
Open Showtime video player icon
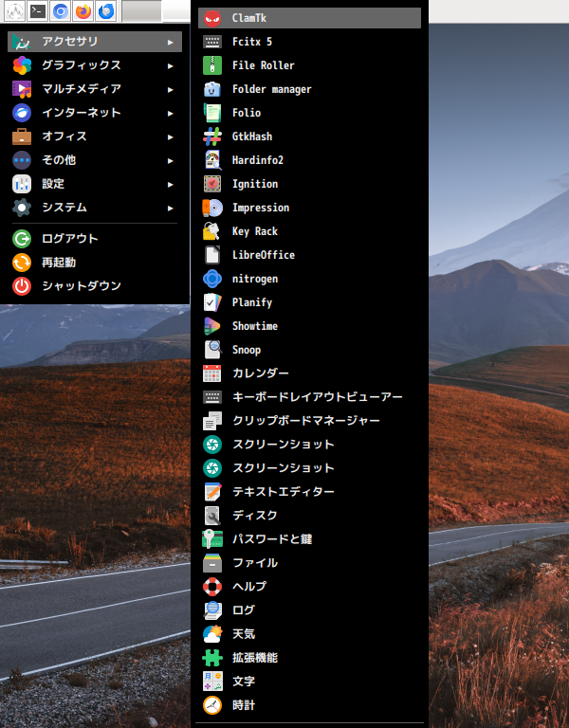click(212, 326)
